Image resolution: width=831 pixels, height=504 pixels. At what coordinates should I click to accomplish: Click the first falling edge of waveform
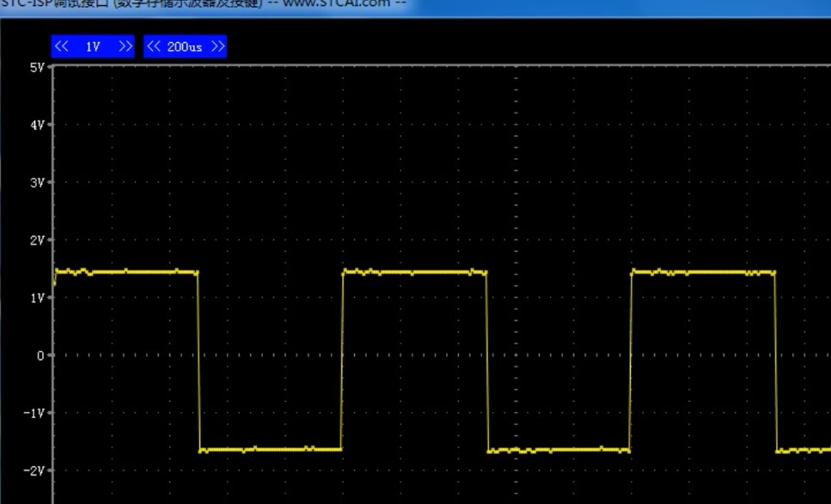tap(199, 361)
